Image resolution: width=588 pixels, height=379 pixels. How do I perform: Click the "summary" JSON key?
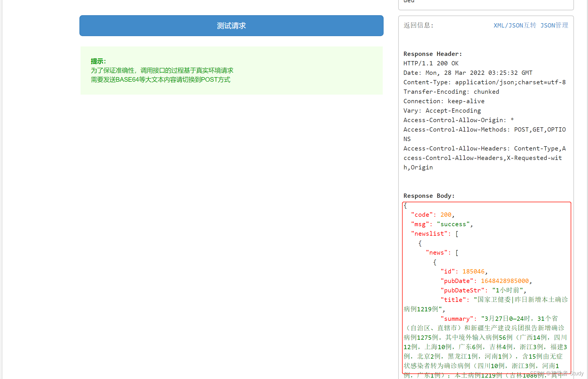[x=457, y=319]
